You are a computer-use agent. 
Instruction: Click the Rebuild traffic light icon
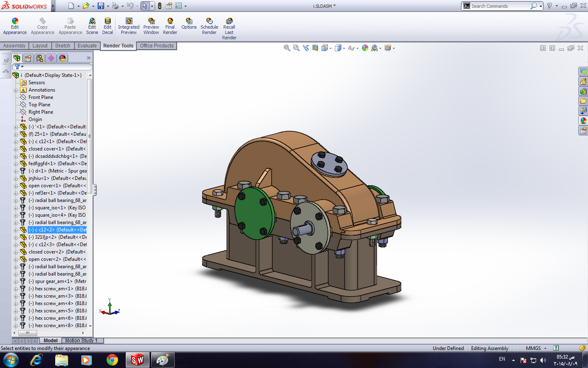point(160,6)
